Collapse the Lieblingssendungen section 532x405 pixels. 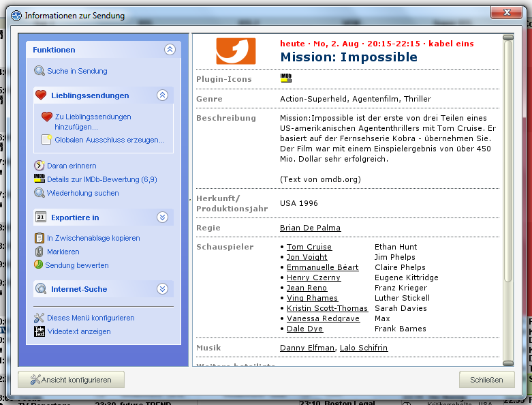[x=162, y=95]
